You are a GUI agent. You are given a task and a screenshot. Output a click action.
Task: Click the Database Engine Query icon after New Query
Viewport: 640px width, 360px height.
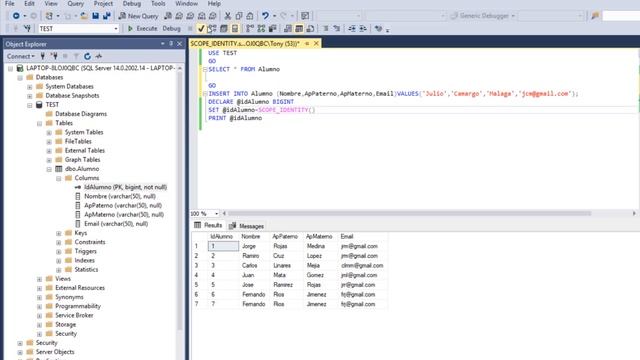168,16
